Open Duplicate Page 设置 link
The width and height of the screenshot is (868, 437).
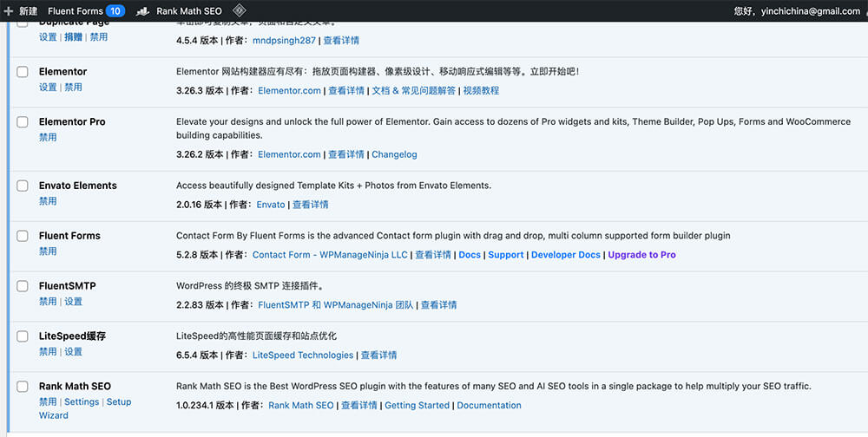tap(48, 37)
